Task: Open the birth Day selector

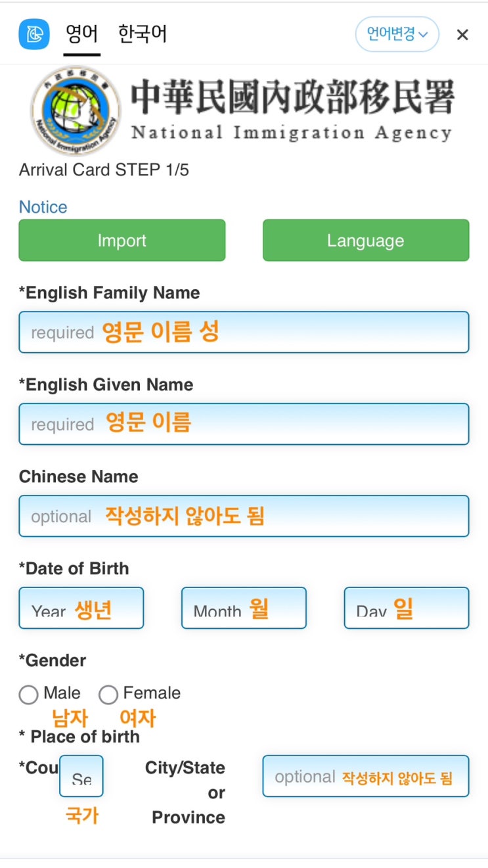Action: (x=407, y=608)
